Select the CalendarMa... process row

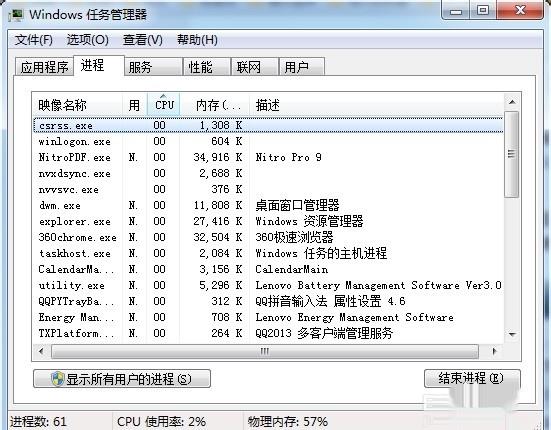tap(268, 269)
